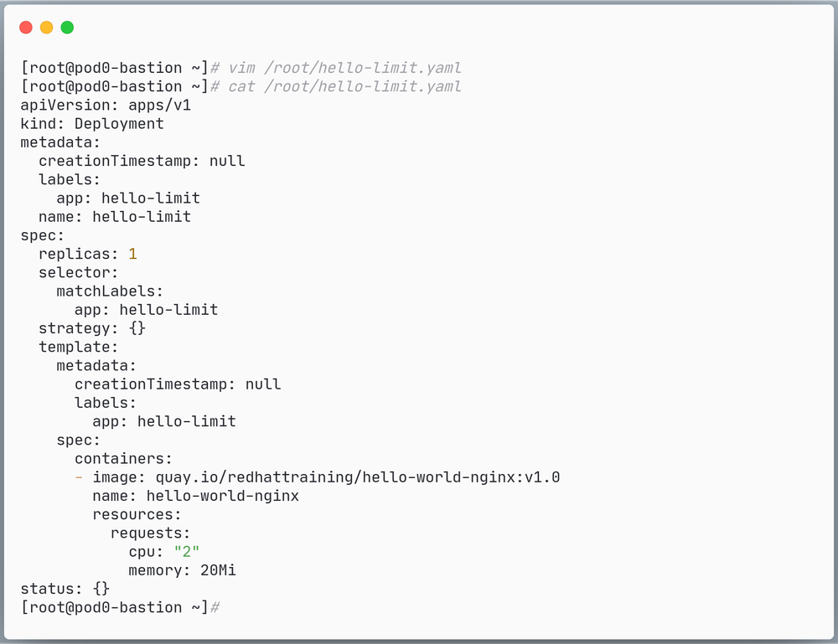This screenshot has width=838, height=644.
Task: Select the name: hello-world-nginx line
Action: coord(195,496)
